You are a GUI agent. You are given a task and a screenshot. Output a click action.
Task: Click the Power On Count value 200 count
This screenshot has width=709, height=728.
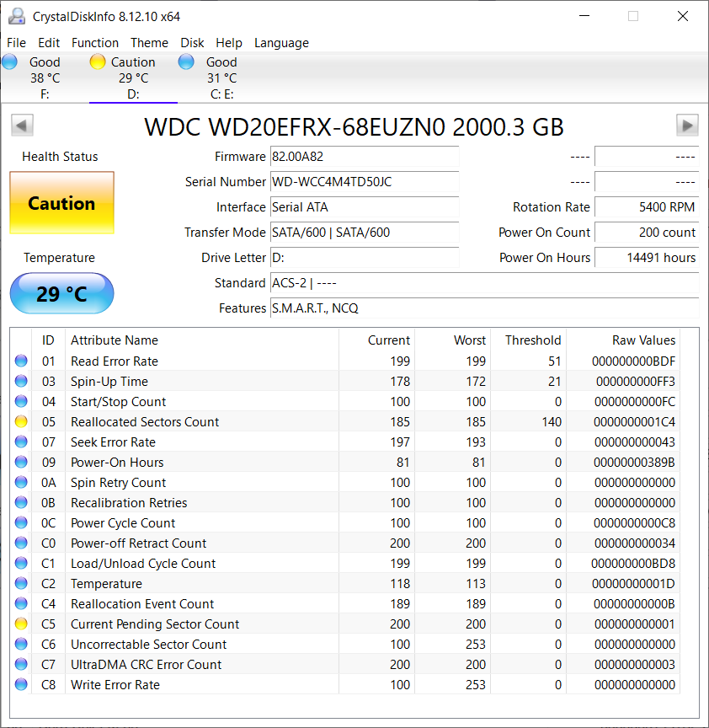[x=647, y=233]
